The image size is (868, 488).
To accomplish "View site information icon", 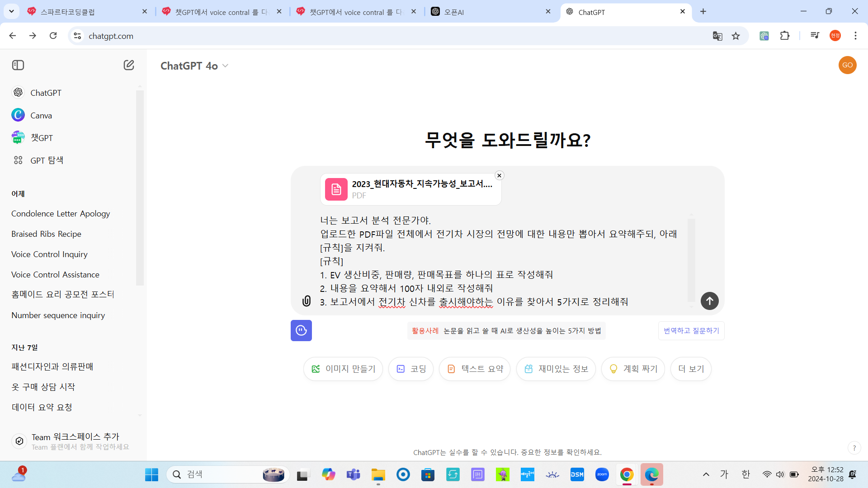I will pos(77,36).
